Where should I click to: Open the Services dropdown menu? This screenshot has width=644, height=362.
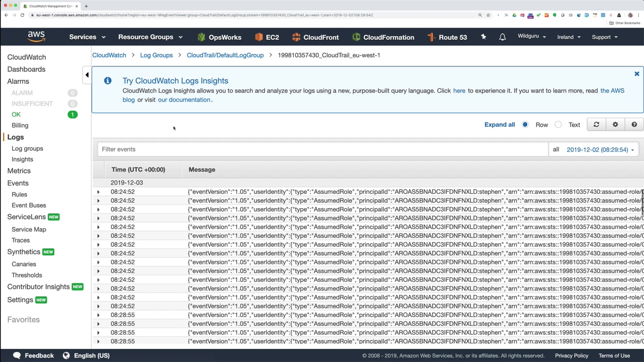tap(88, 37)
